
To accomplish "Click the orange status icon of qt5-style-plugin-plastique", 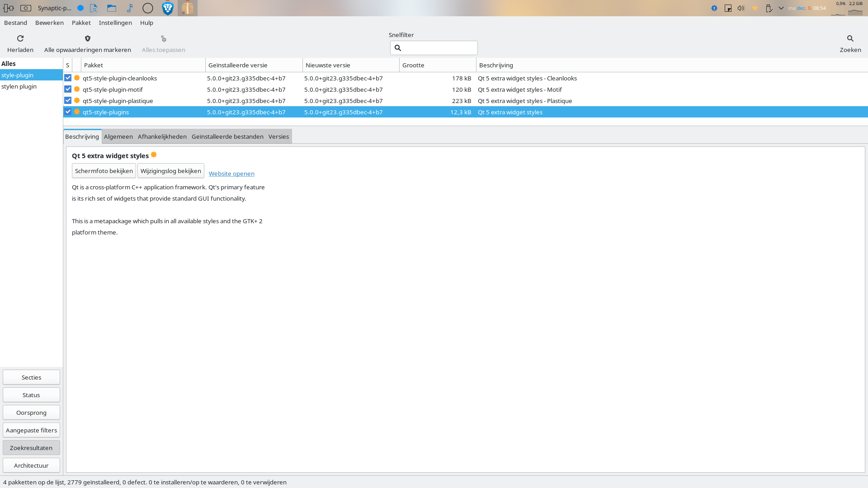I will coord(77,100).
